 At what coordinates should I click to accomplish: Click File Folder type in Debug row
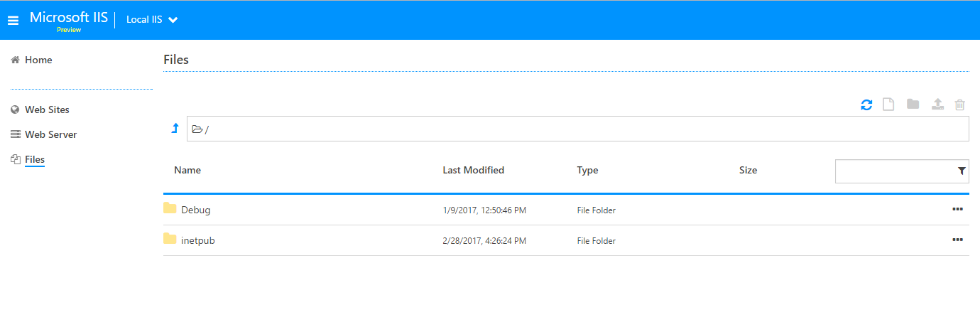click(597, 210)
